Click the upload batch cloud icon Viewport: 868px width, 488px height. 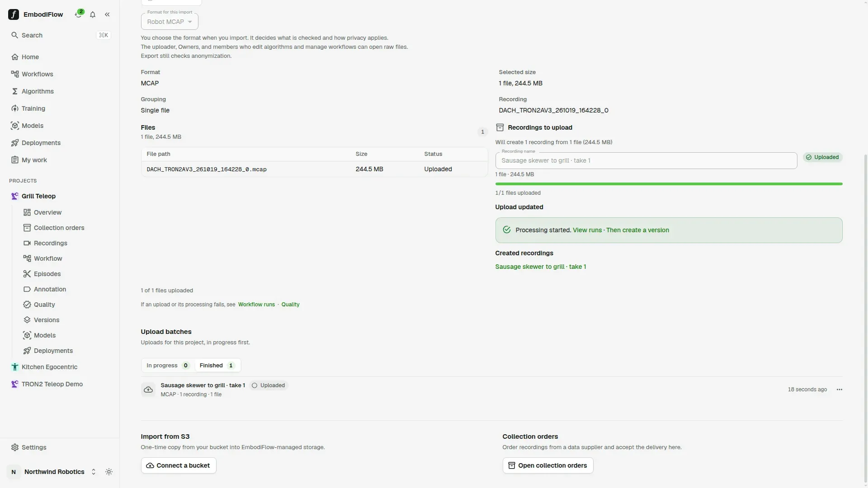tap(148, 389)
